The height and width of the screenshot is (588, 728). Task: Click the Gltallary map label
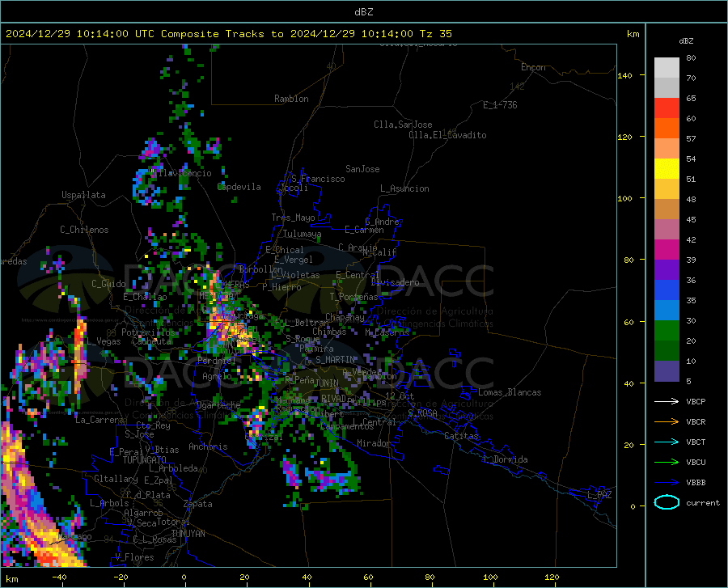(x=116, y=479)
